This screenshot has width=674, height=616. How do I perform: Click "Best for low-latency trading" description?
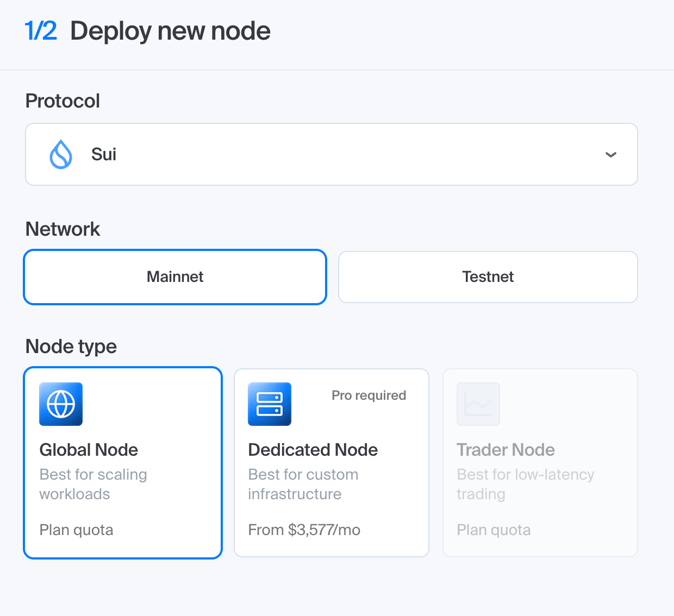coord(526,484)
